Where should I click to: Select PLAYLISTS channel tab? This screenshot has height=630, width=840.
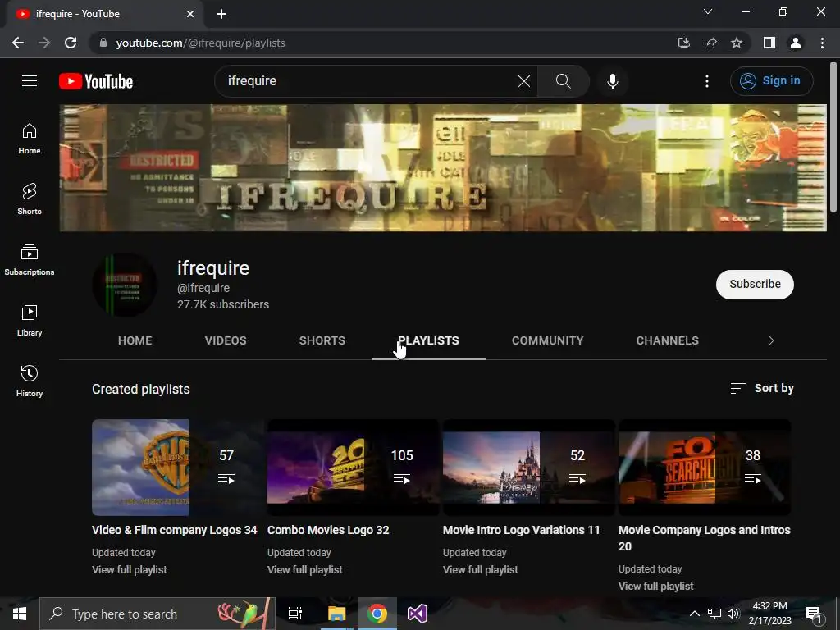[428, 340]
